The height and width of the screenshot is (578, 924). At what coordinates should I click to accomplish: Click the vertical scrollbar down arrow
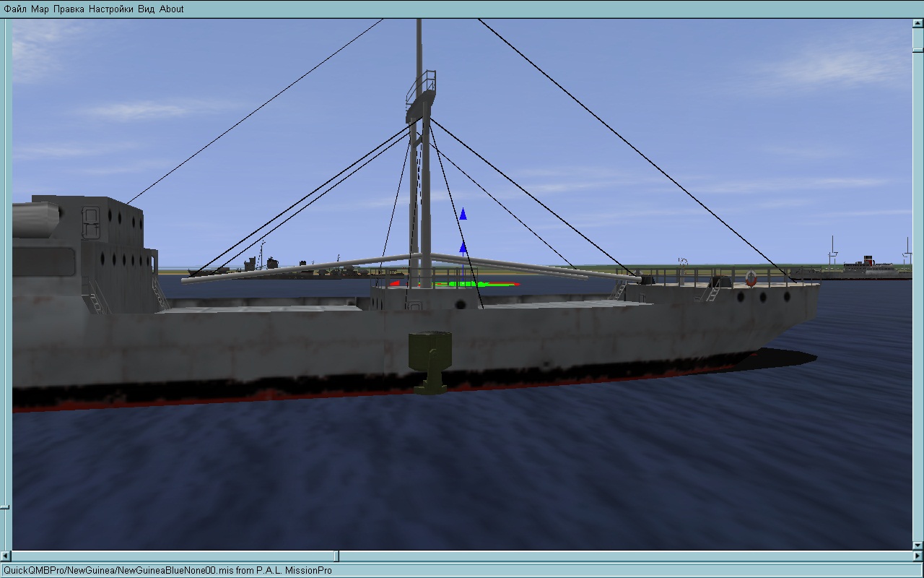(918, 545)
